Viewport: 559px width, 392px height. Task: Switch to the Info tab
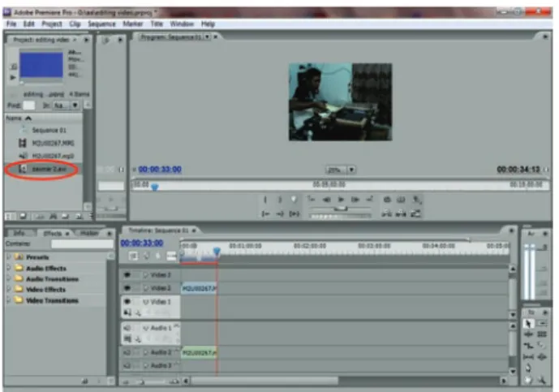point(19,233)
